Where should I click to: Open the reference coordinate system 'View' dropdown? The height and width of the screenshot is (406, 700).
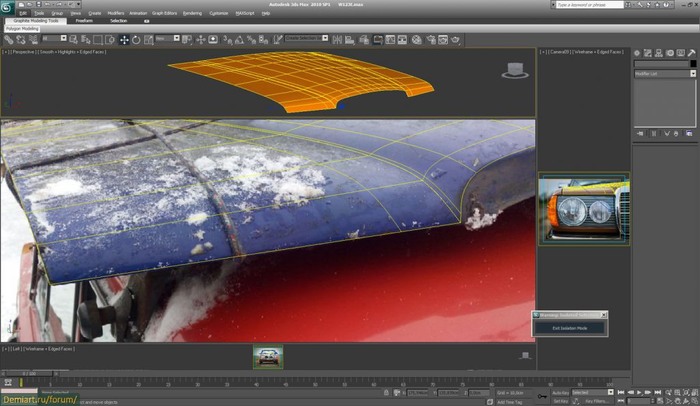[167, 38]
